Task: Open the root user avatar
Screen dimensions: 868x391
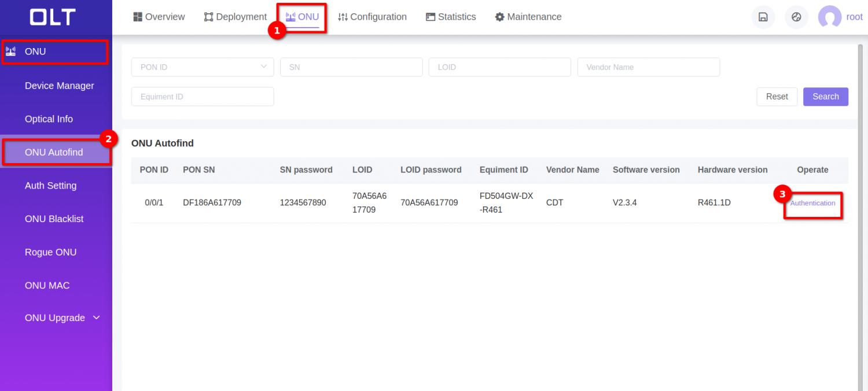Action: [x=829, y=17]
